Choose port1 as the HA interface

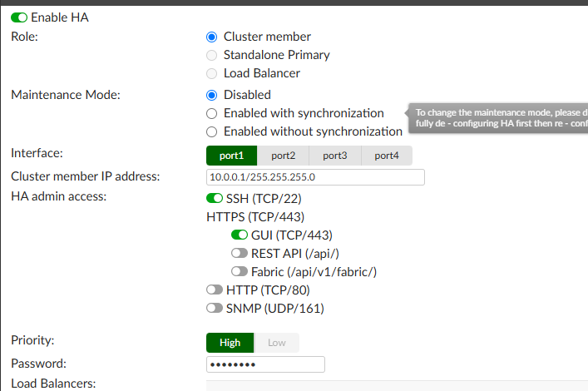[231, 156]
